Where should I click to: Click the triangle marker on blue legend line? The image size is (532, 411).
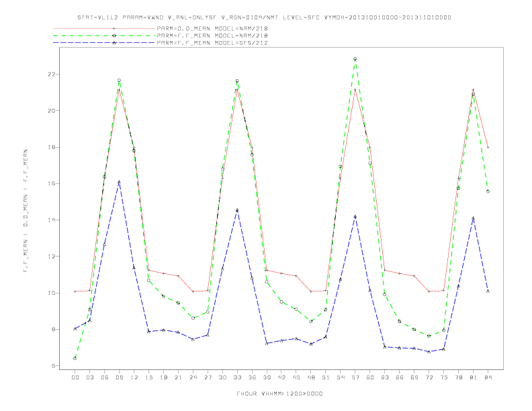114,43
